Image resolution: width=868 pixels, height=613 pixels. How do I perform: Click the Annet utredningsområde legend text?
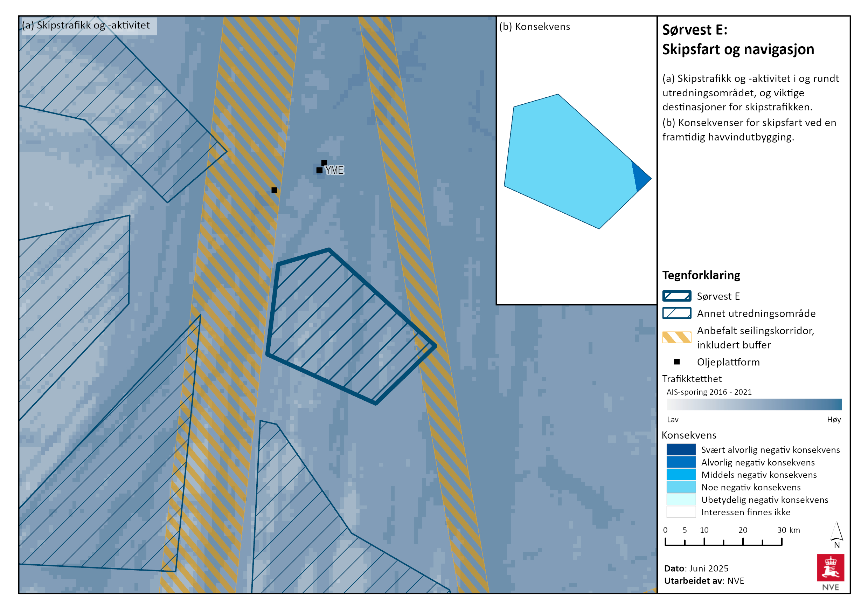[756, 314]
